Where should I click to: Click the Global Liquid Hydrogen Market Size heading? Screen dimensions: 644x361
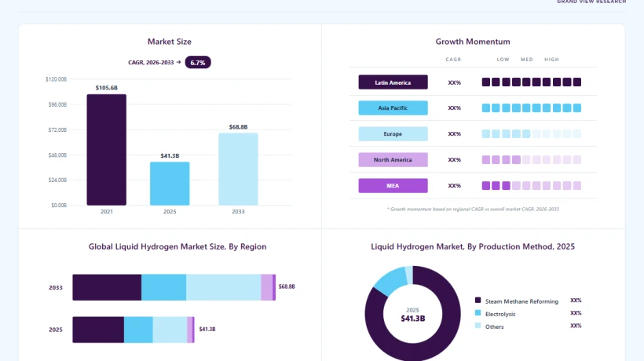(177, 246)
